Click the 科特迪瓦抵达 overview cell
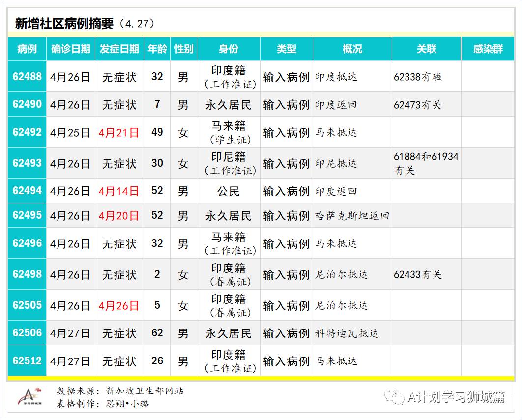The width and height of the screenshot is (522, 420). (347, 333)
